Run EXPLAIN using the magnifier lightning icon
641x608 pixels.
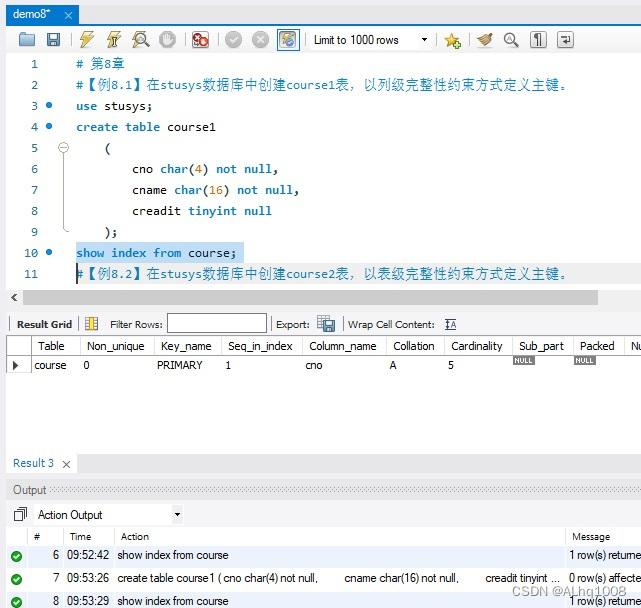(141, 40)
